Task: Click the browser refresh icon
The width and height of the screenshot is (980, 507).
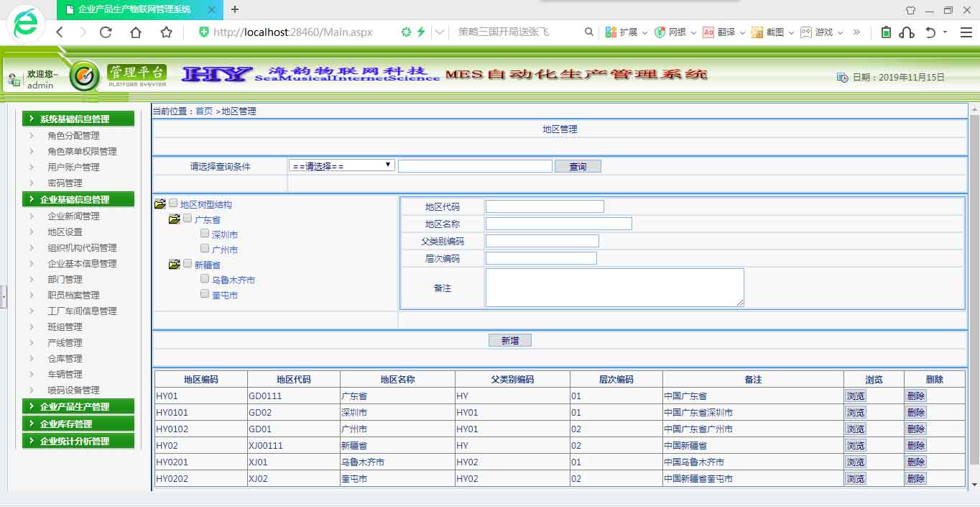Action: coord(106,32)
